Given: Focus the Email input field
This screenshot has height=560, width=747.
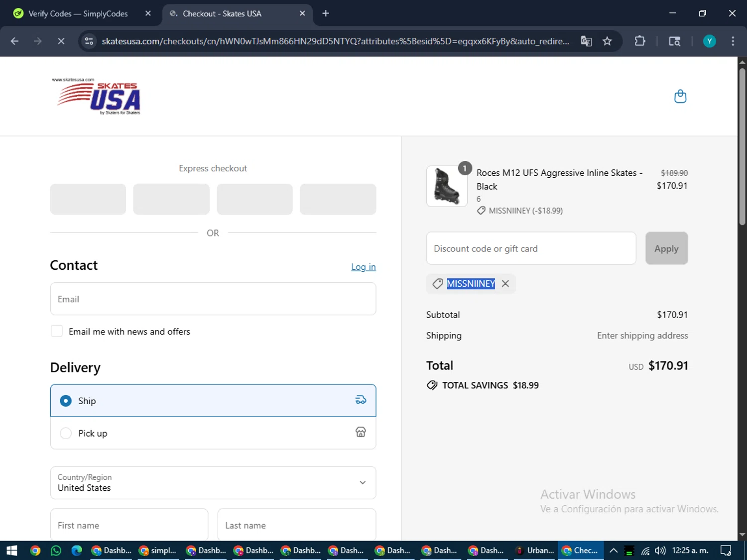Looking at the screenshot, I should click(x=213, y=299).
